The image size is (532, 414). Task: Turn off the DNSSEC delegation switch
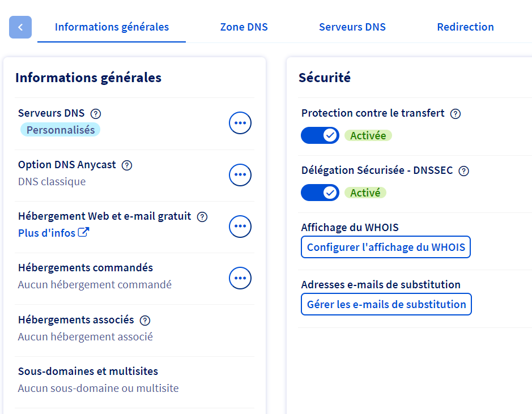[320, 193]
